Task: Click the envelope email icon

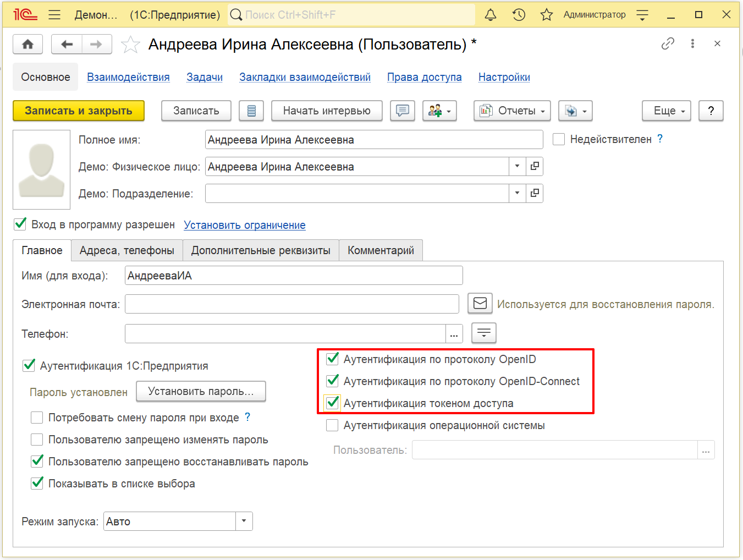Action: (x=480, y=304)
